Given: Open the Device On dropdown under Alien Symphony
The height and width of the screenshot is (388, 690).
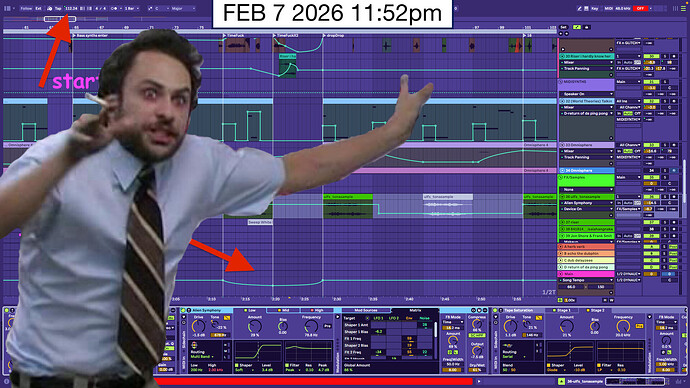Looking at the screenshot, I should (587, 209).
